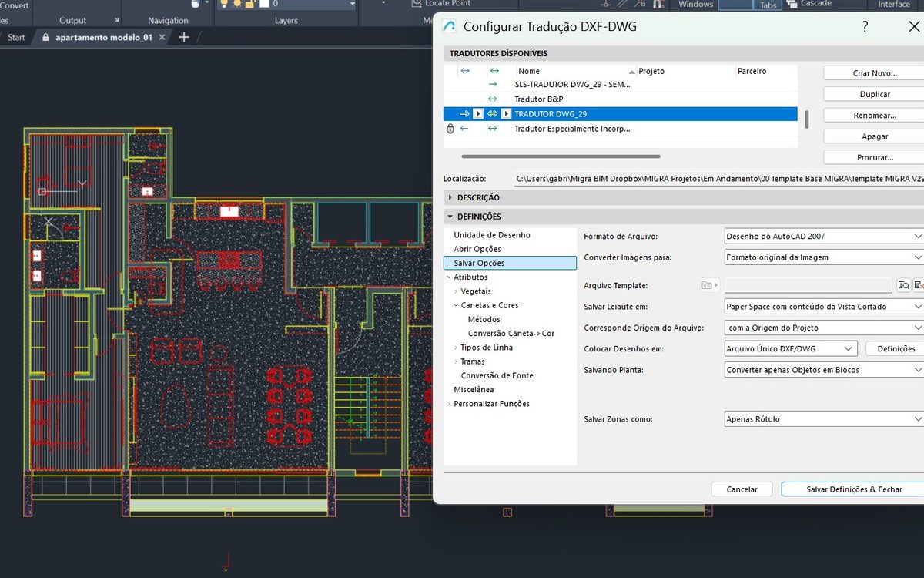Click the Definições button beside Colocar Desenhos

click(896, 349)
